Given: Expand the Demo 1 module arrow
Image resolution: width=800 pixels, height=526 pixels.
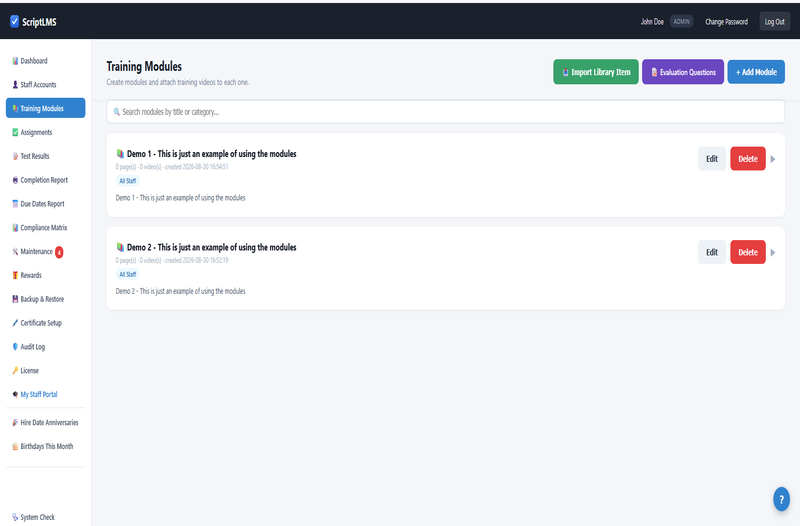Looking at the screenshot, I should [x=773, y=159].
